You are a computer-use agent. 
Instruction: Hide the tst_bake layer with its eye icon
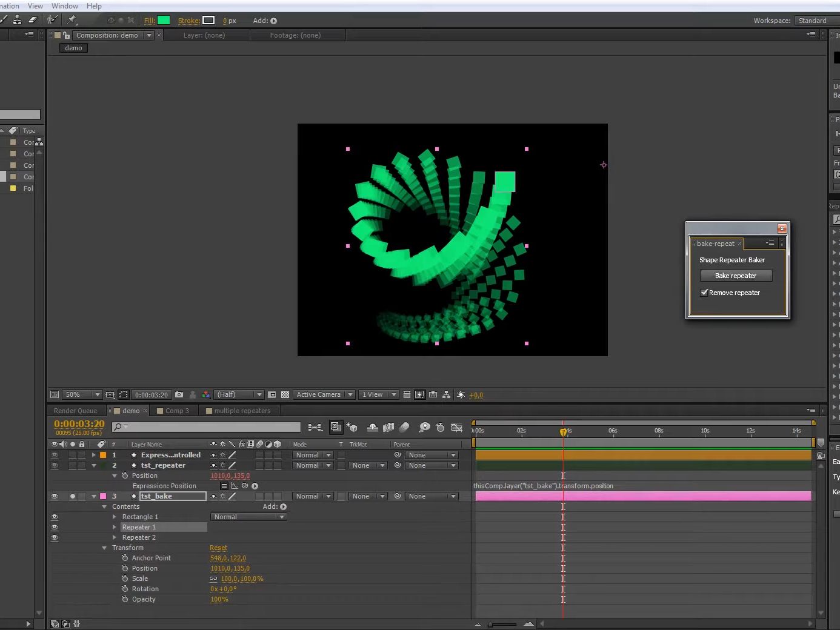tap(55, 496)
